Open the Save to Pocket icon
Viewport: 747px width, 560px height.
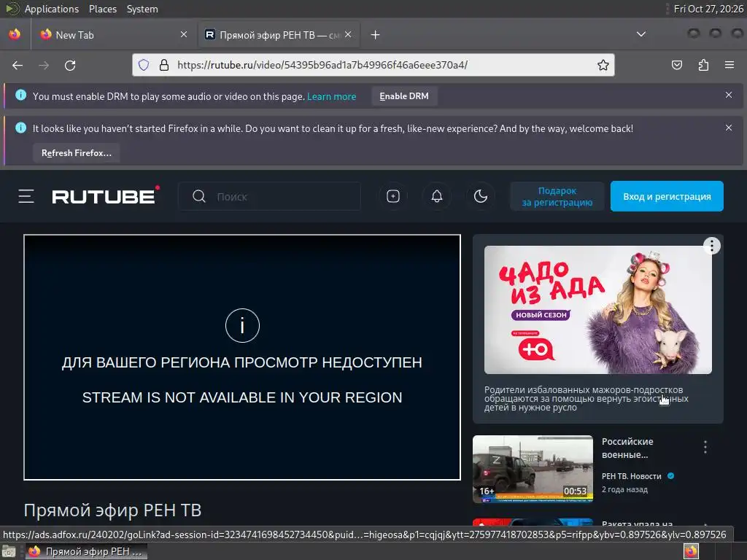point(677,65)
